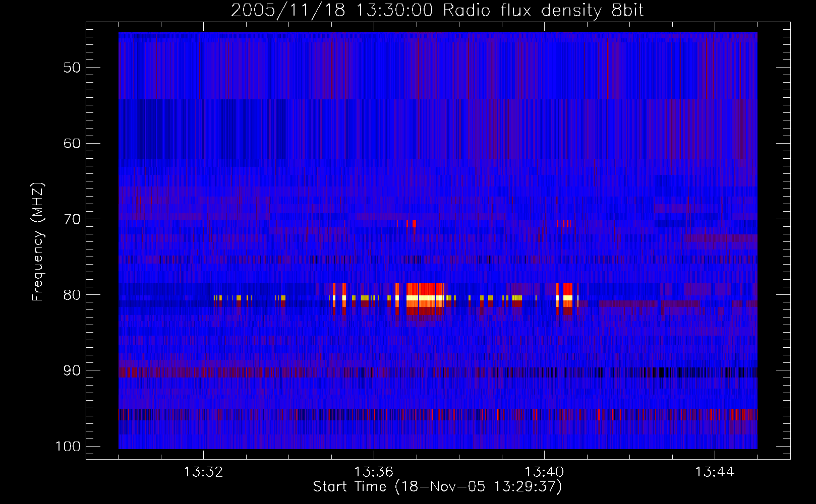Screen dimensions: 816x504
Task: Click the 13:36 time tick label
Action: 374,472
